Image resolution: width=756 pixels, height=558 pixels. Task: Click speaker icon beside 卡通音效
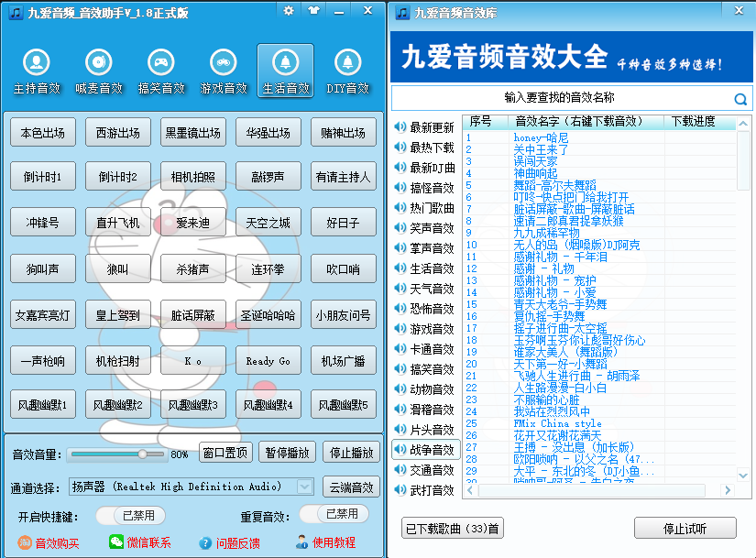[x=400, y=349]
